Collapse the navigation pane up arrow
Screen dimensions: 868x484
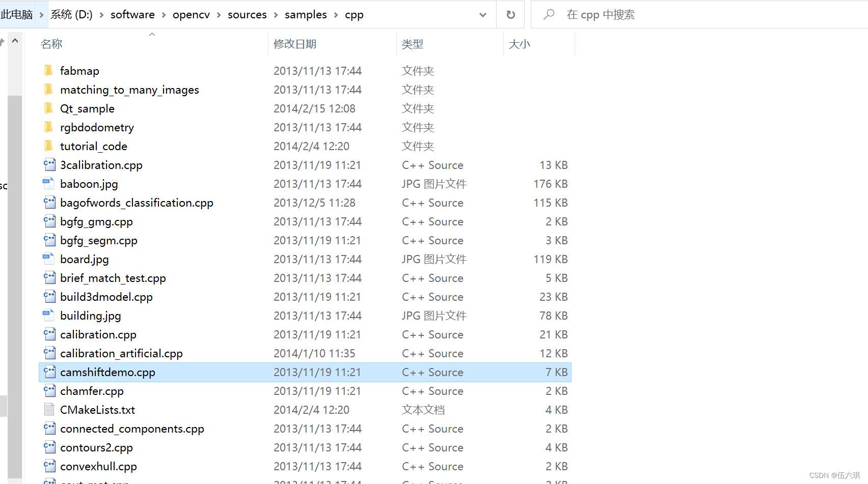click(x=15, y=41)
